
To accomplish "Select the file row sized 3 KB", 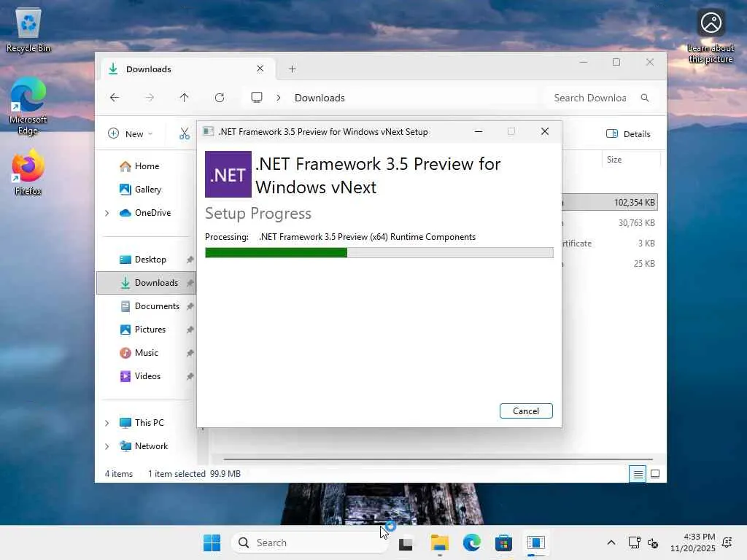I will [x=610, y=244].
